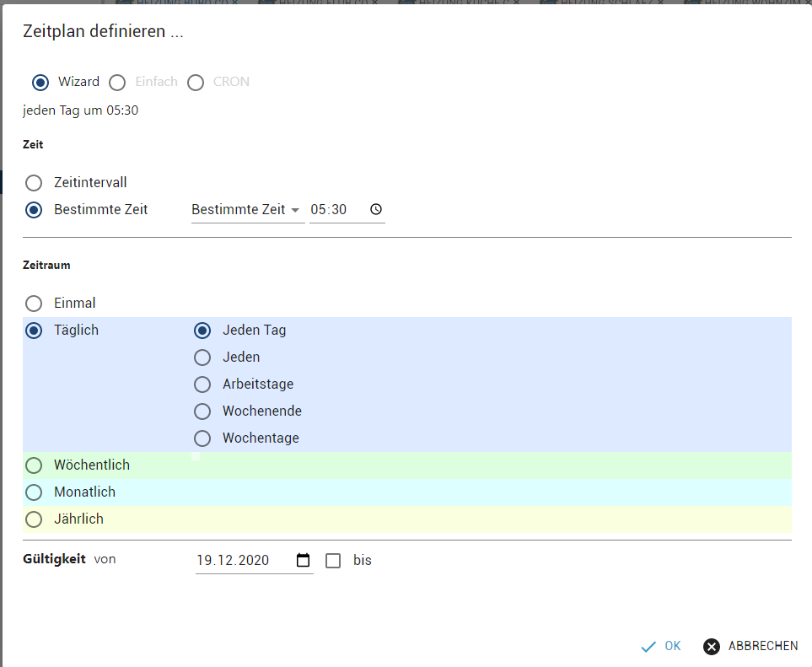Click the 'jeden Tag um 05:30' summary text
Viewport: 812px width, 667px height.
tap(81, 110)
